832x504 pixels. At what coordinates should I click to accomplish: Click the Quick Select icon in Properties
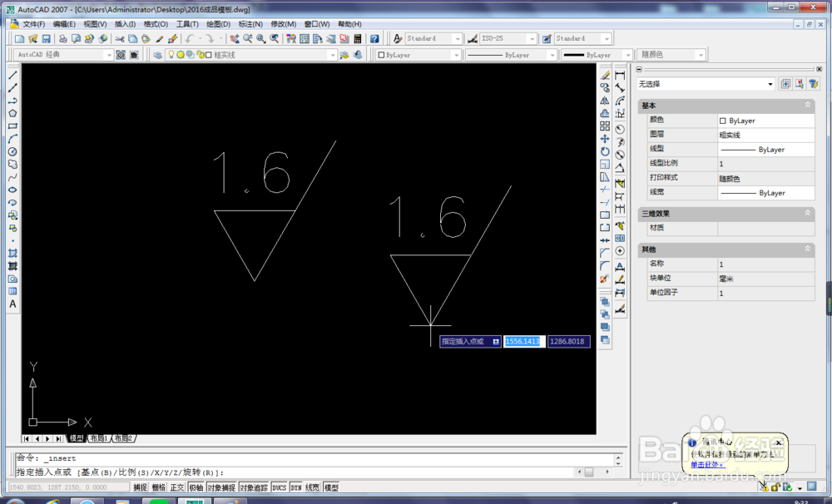tap(814, 84)
